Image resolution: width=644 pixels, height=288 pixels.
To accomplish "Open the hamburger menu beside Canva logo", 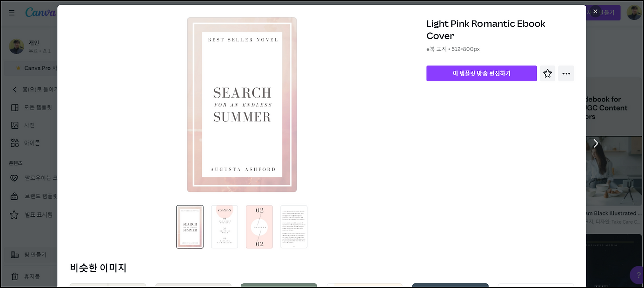I will click(12, 13).
